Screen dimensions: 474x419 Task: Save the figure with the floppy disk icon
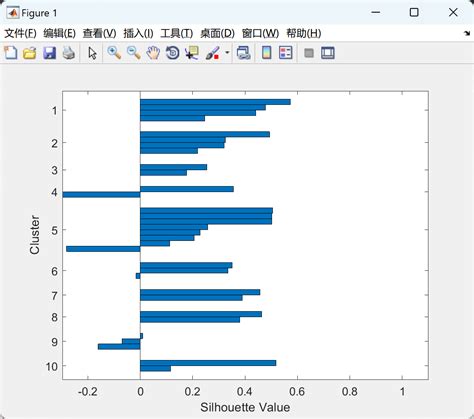(49, 53)
